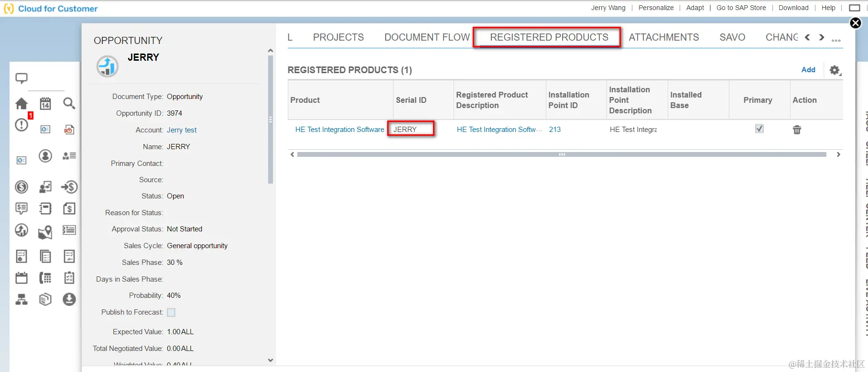This screenshot has height=372, width=868.
Task: Click the details panel scroll up arrow
Action: (x=271, y=51)
